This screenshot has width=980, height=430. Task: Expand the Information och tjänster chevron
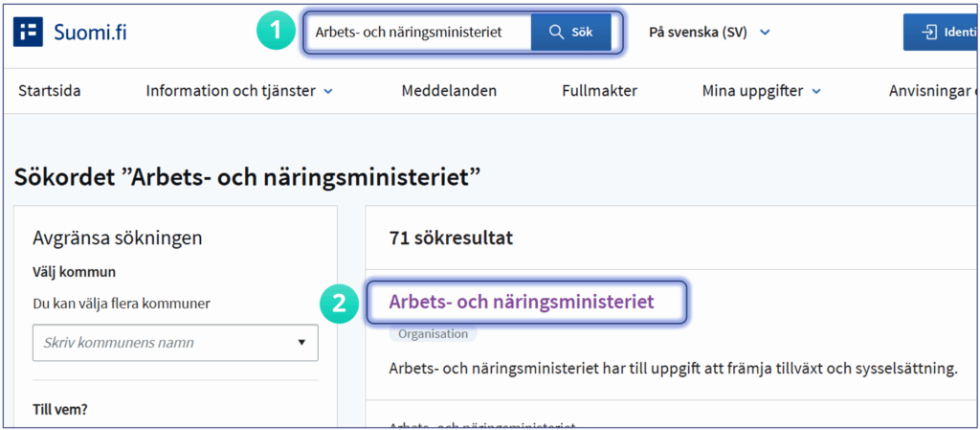[328, 92]
